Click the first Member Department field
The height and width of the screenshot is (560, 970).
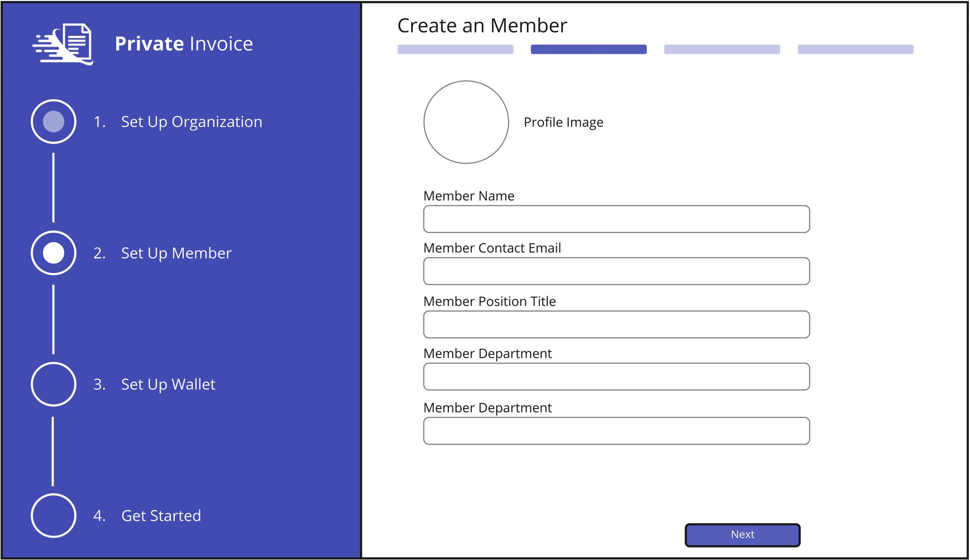click(x=616, y=377)
